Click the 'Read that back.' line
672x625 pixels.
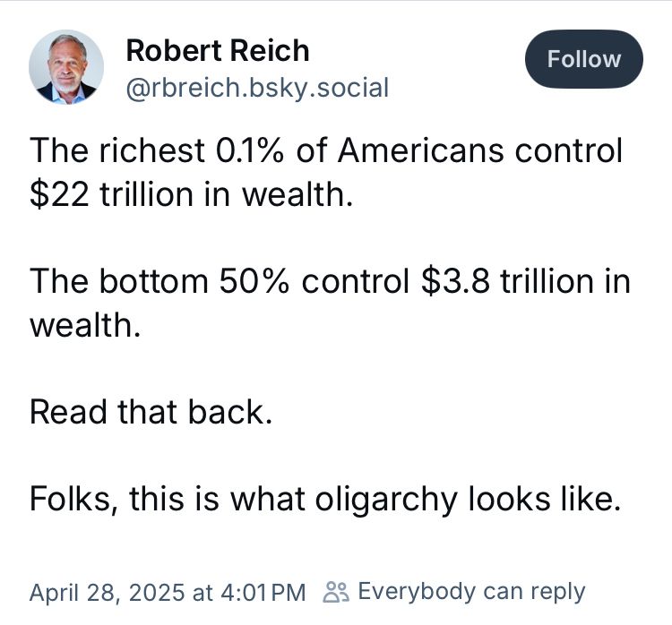click(150, 412)
